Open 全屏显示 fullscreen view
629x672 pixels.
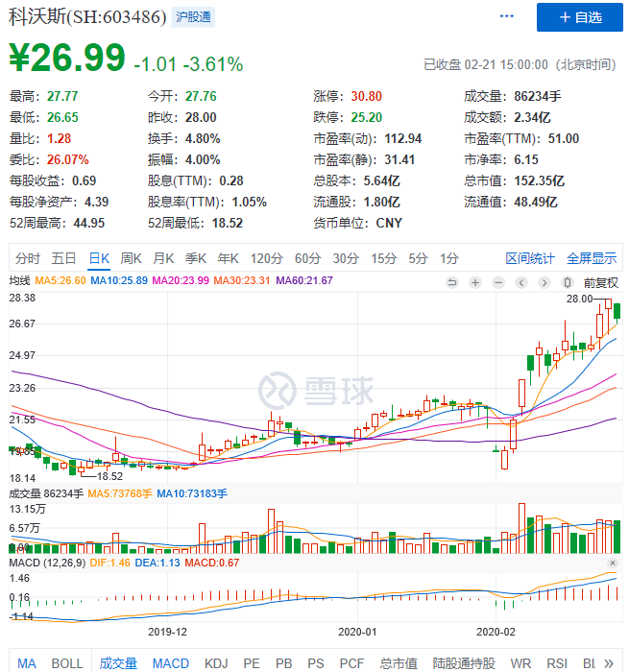point(592,258)
